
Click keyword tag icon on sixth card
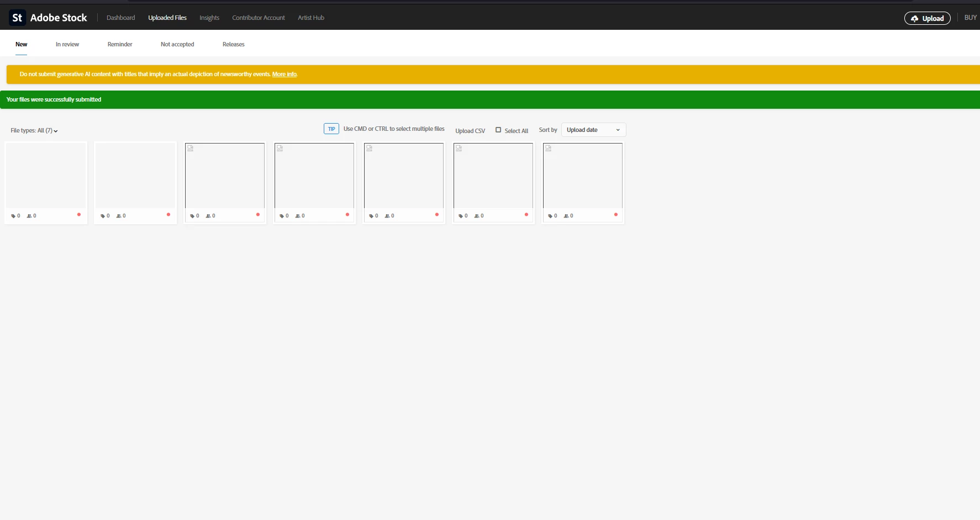pyautogui.click(x=461, y=216)
